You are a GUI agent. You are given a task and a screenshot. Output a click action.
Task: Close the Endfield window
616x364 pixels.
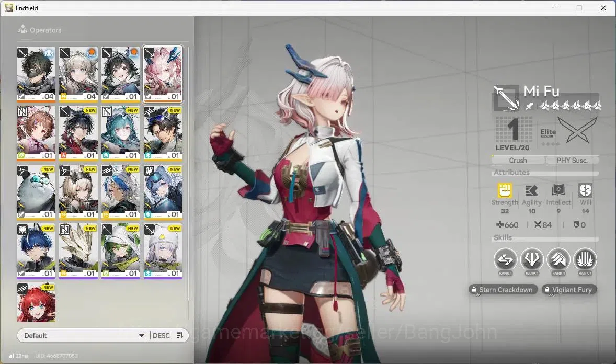(x=603, y=8)
